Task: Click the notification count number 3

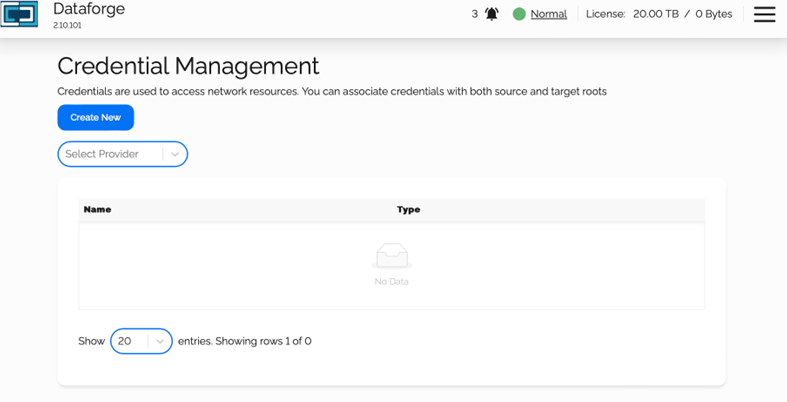Action: pyautogui.click(x=475, y=14)
